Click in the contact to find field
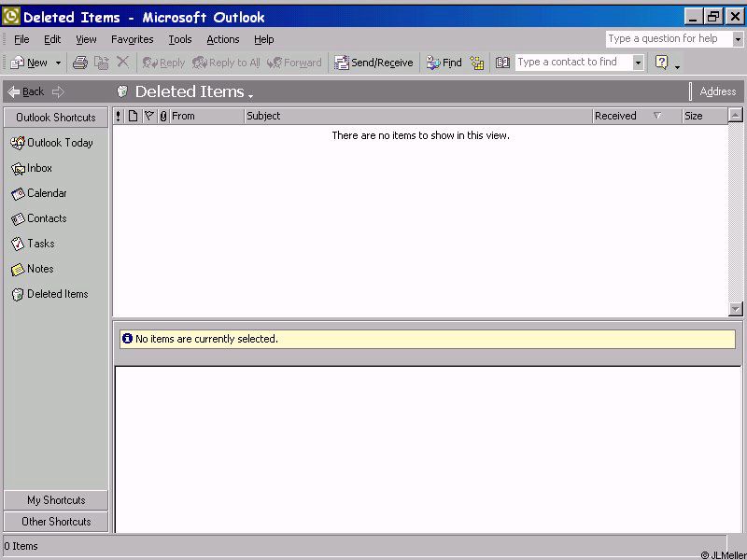The image size is (747, 560). tap(573, 62)
